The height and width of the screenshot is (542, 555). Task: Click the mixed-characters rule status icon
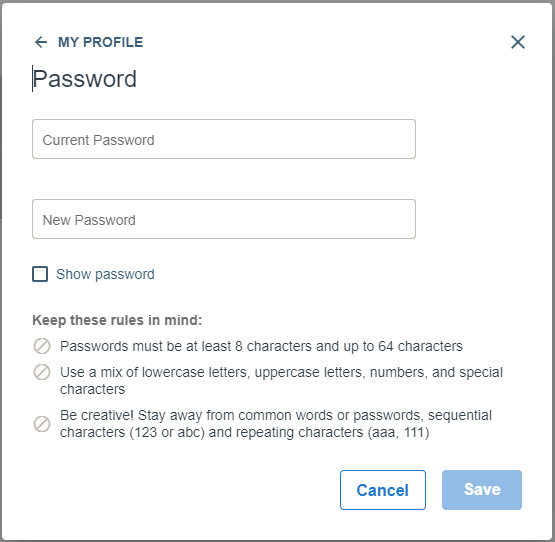42,372
